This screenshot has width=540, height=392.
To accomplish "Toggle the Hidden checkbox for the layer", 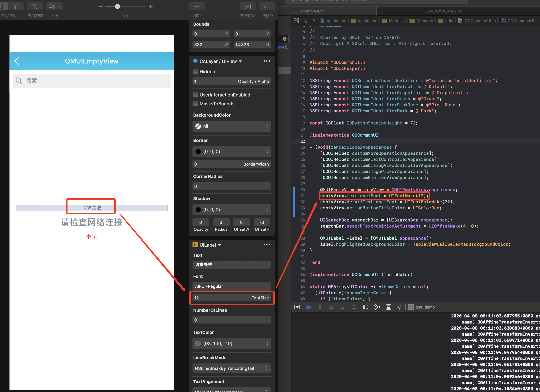I will tap(196, 71).
